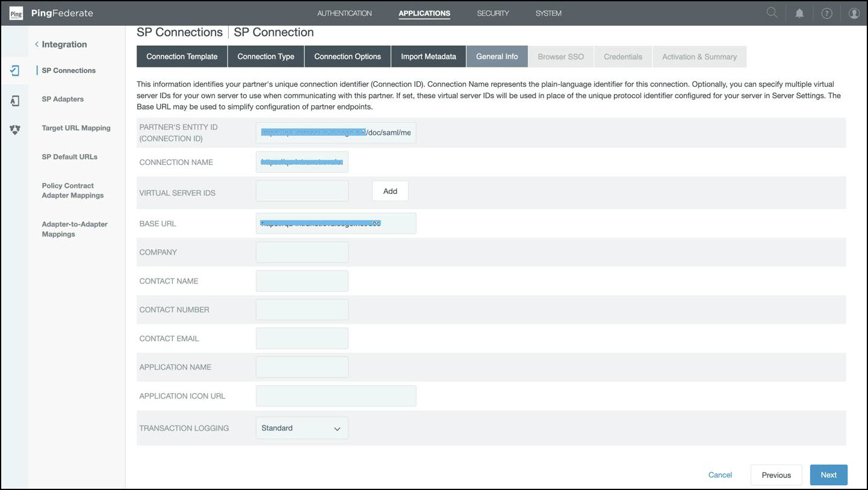Select the middle sidebar icon beside SP Adapters
The width and height of the screenshot is (868, 490).
(15, 101)
